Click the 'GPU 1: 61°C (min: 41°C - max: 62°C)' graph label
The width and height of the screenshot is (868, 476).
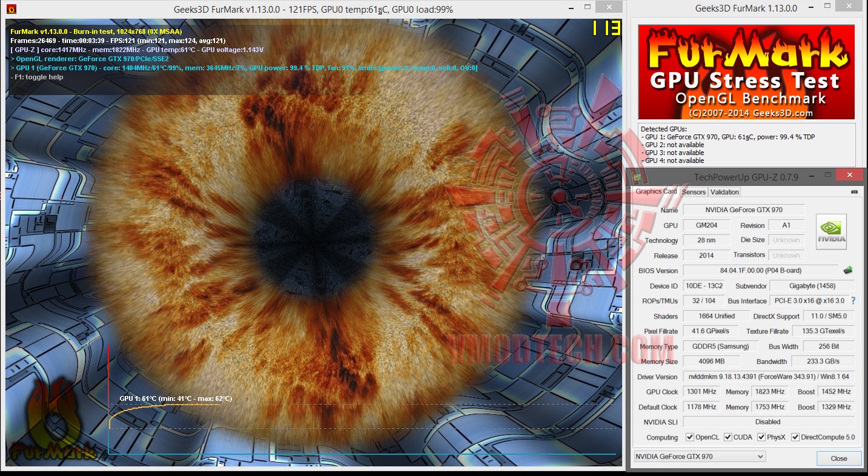(176, 398)
